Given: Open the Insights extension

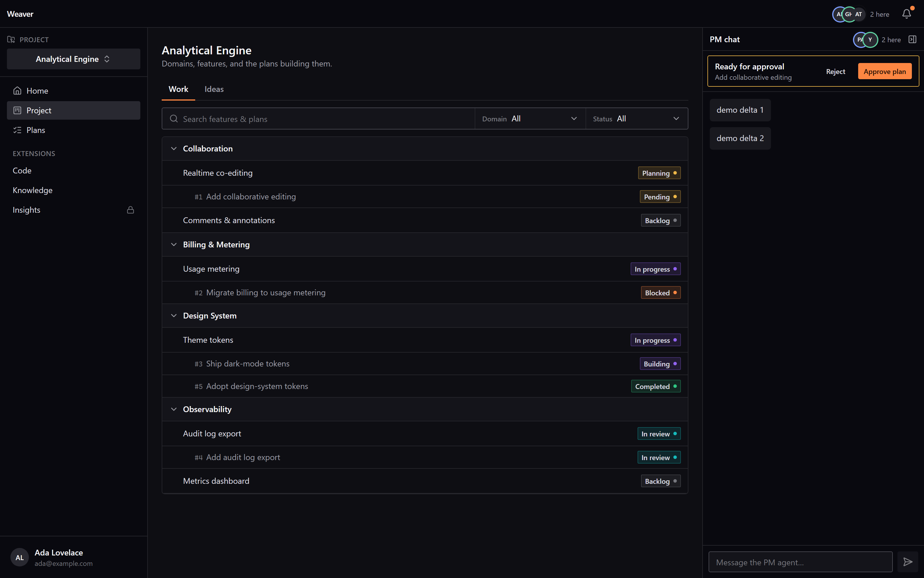Looking at the screenshot, I should (73, 210).
